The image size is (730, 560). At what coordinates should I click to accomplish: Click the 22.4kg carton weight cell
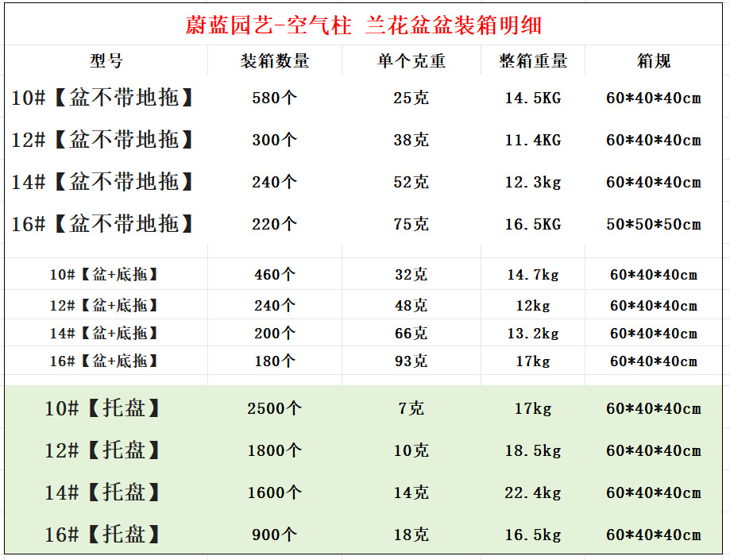[533, 492]
